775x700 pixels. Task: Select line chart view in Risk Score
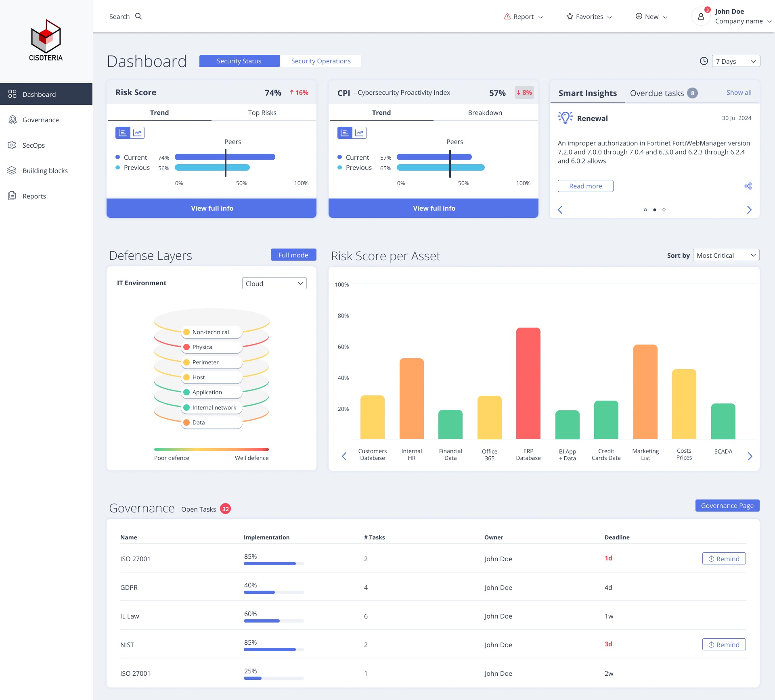pos(137,133)
